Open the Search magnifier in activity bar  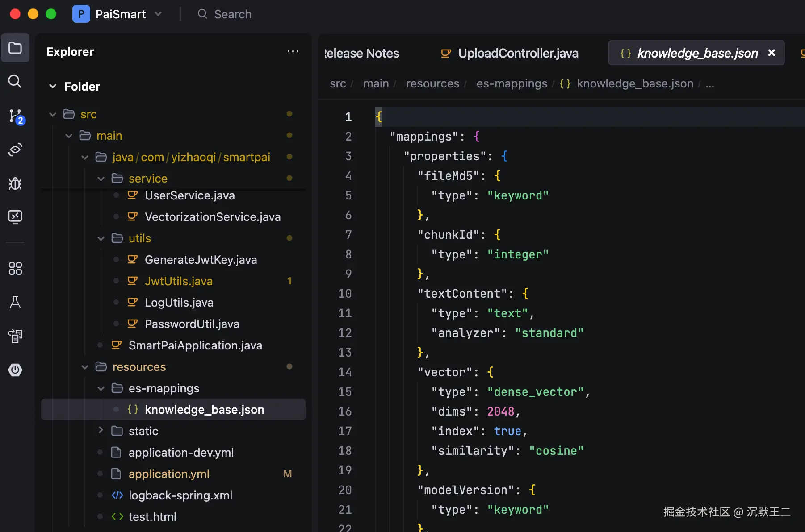(15, 81)
